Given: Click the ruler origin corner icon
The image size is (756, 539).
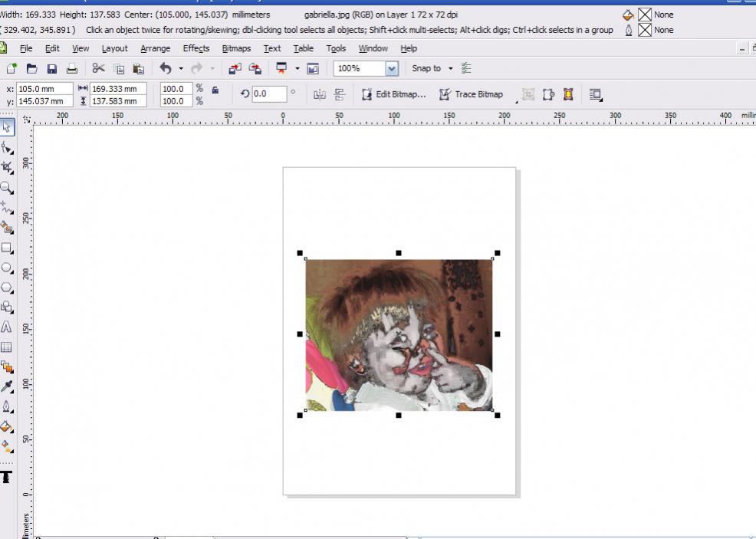Looking at the screenshot, I should pyautogui.click(x=27, y=119).
